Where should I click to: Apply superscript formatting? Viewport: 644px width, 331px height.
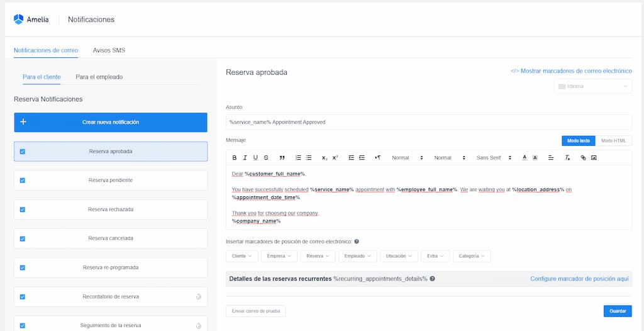pos(335,157)
